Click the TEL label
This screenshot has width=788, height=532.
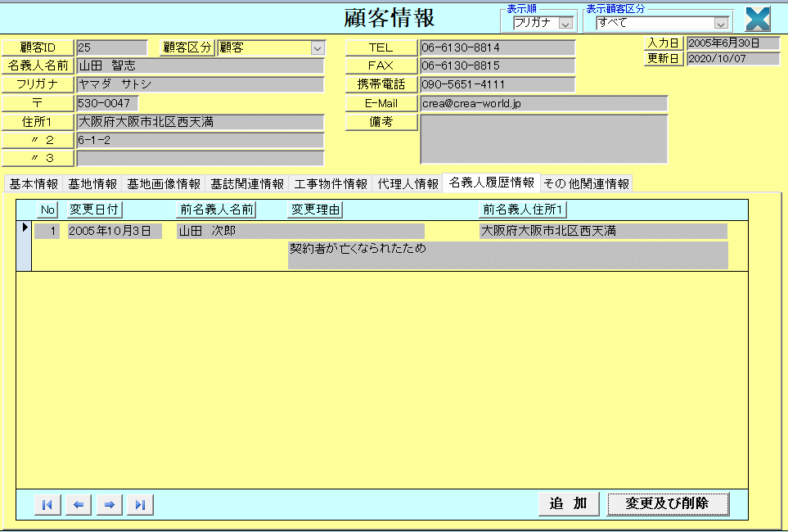(381, 47)
